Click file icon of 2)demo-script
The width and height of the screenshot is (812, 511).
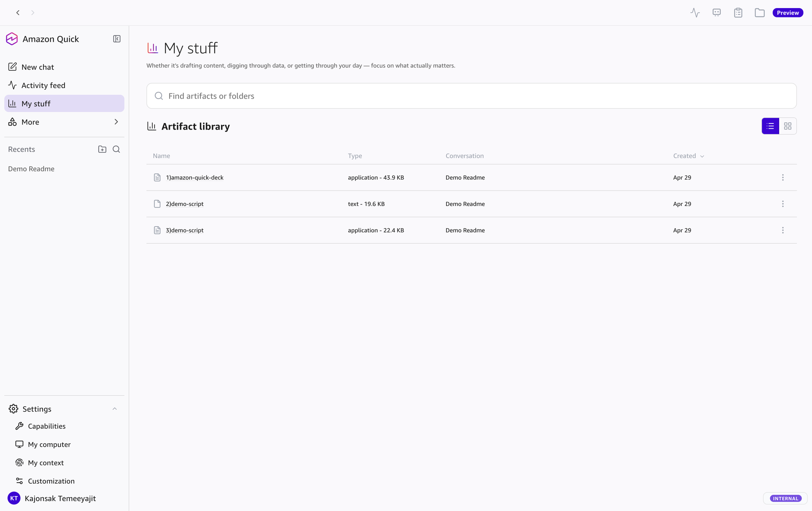pyautogui.click(x=157, y=204)
